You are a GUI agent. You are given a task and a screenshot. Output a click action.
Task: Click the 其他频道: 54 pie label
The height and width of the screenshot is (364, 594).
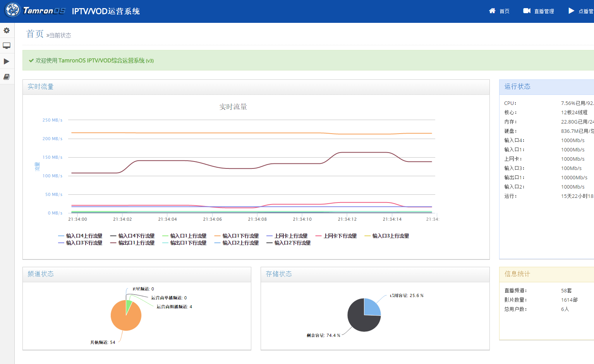[103, 342]
